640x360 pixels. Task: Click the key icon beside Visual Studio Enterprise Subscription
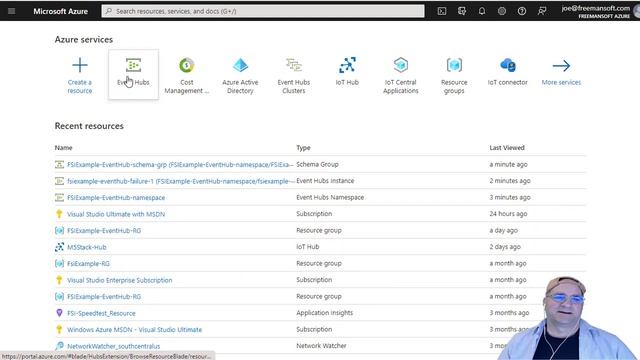59,280
